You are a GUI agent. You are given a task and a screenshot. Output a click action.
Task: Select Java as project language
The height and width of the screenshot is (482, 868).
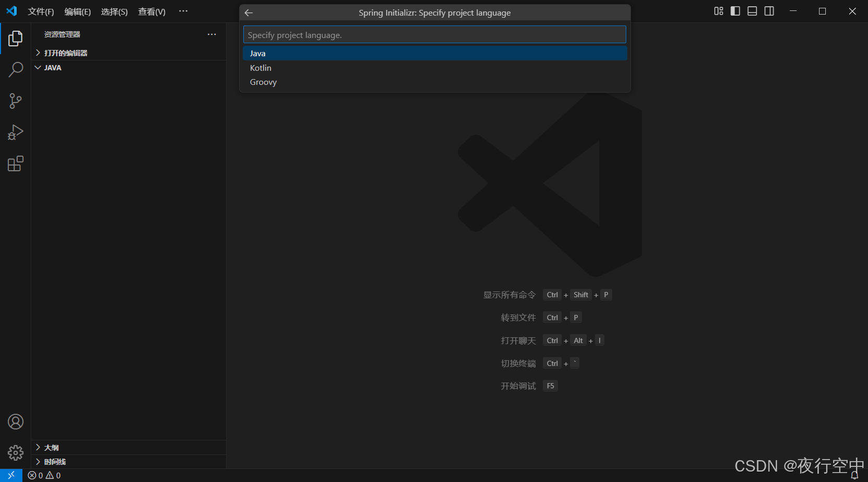click(435, 53)
